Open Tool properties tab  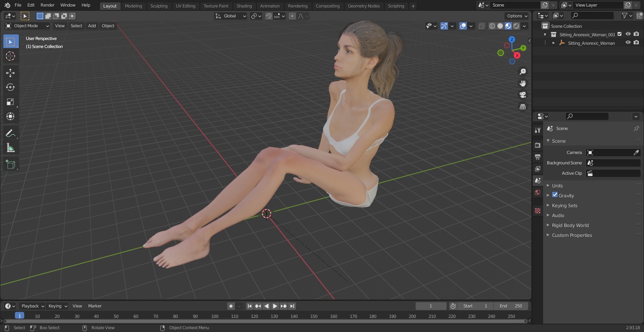(537, 130)
